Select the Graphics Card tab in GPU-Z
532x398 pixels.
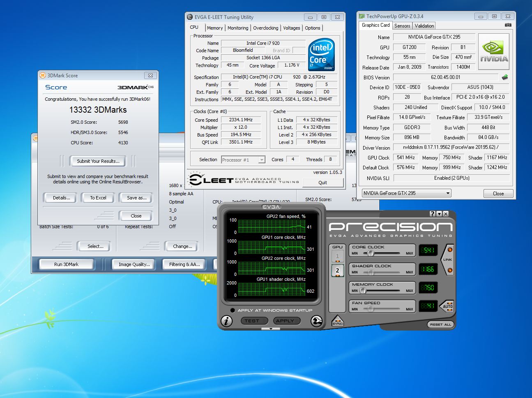click(x=375, y=25)
